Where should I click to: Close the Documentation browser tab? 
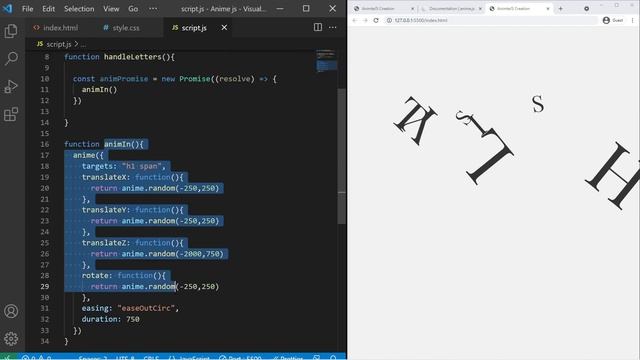480,9
